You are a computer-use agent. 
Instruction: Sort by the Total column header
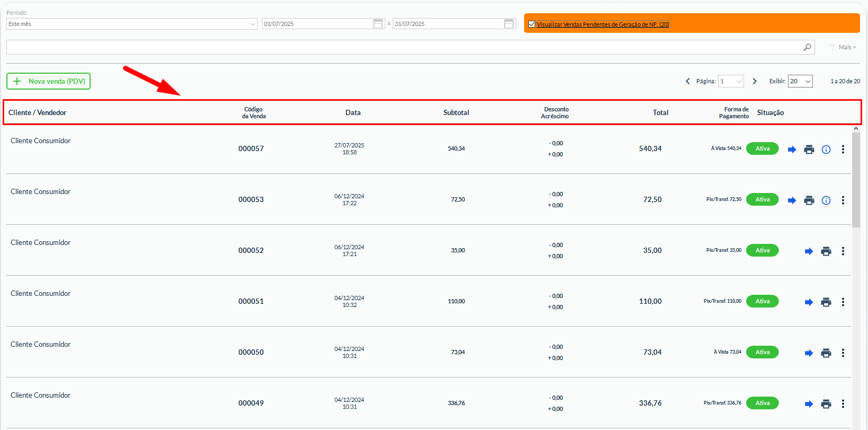pos(660,112)
